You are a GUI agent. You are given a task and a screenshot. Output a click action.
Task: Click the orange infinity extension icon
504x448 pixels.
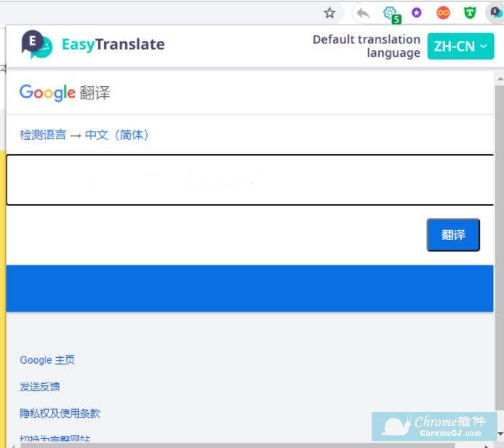coord(443,13)
